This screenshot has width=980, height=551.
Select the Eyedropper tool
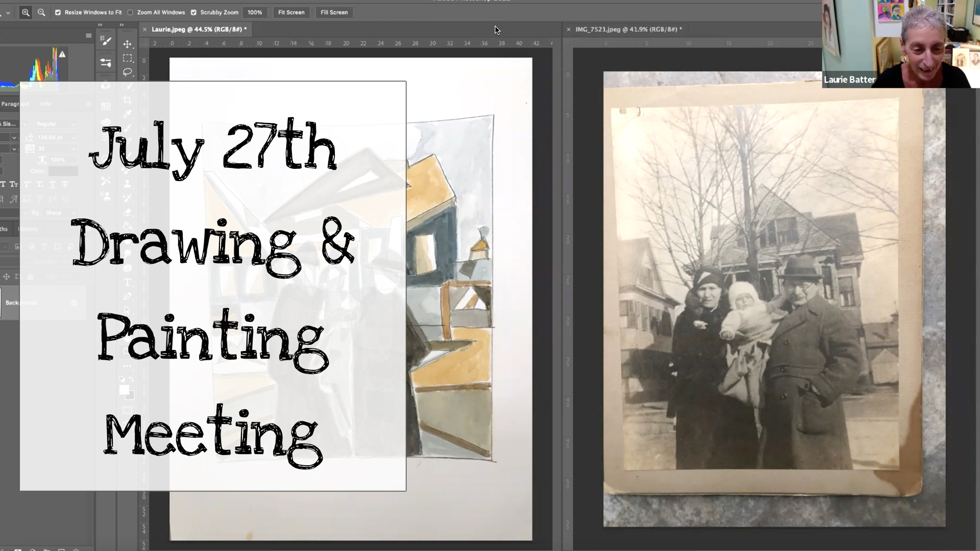click(128, 114)
